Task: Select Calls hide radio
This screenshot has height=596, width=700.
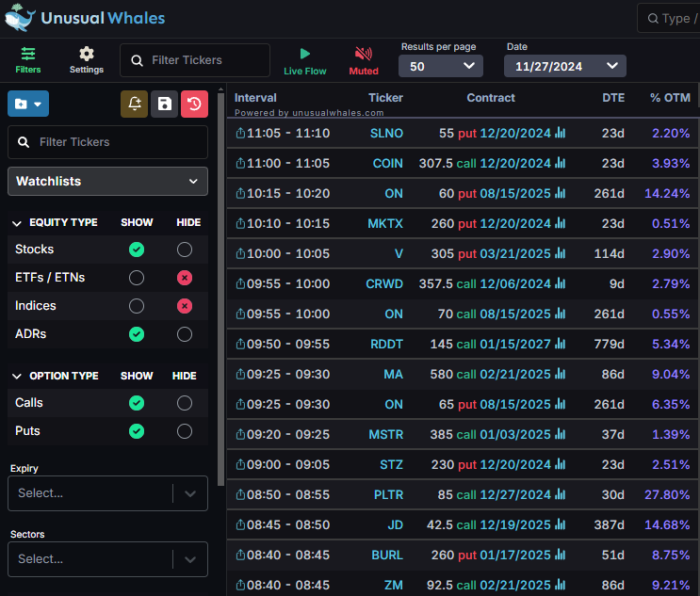Action: click(185, 403)
